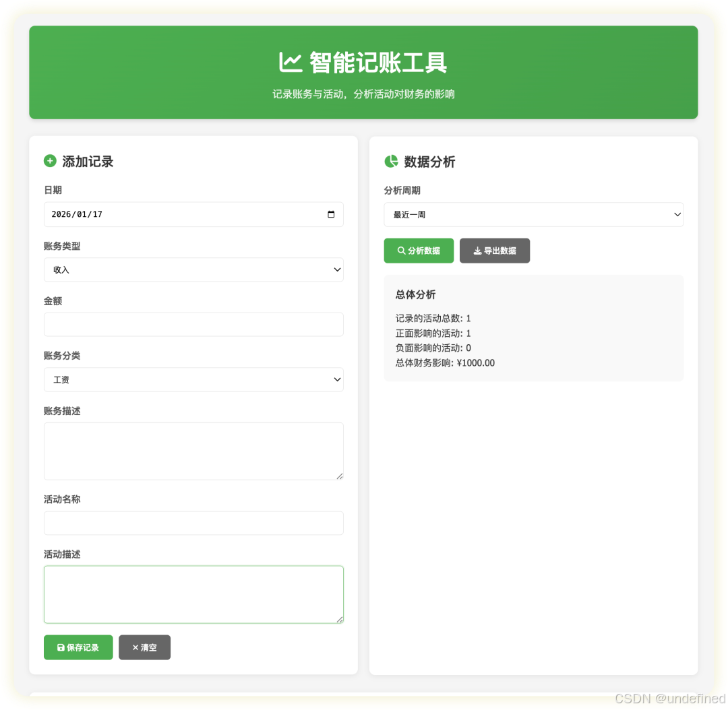Screen dimensions: 728x710
Task: Click the green plus icon beside 添加记录
Action: [50, 161]
